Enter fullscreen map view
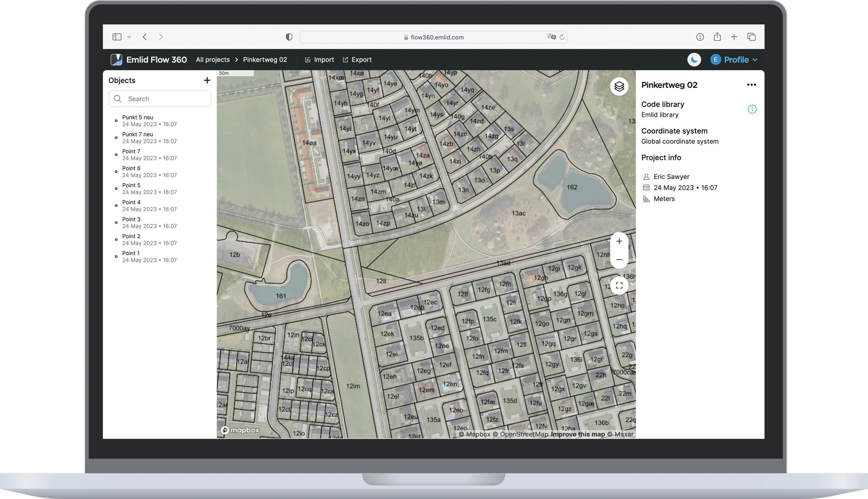Screen dimensions: 868x499 (619, 285)
